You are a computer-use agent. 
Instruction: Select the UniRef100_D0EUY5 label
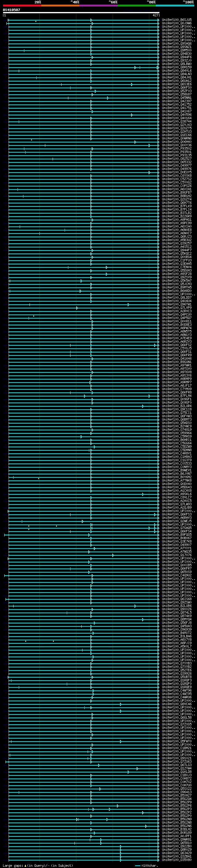(x=177, y=172)
